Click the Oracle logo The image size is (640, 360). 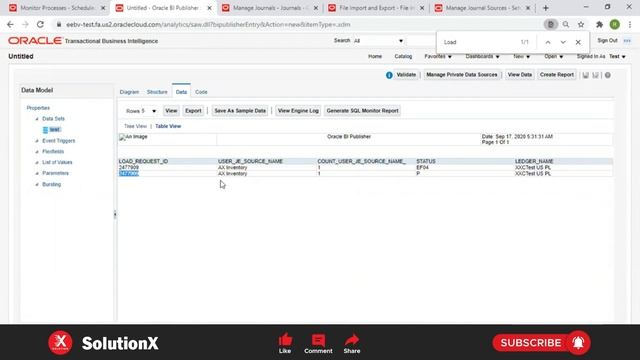pos(35,41)
